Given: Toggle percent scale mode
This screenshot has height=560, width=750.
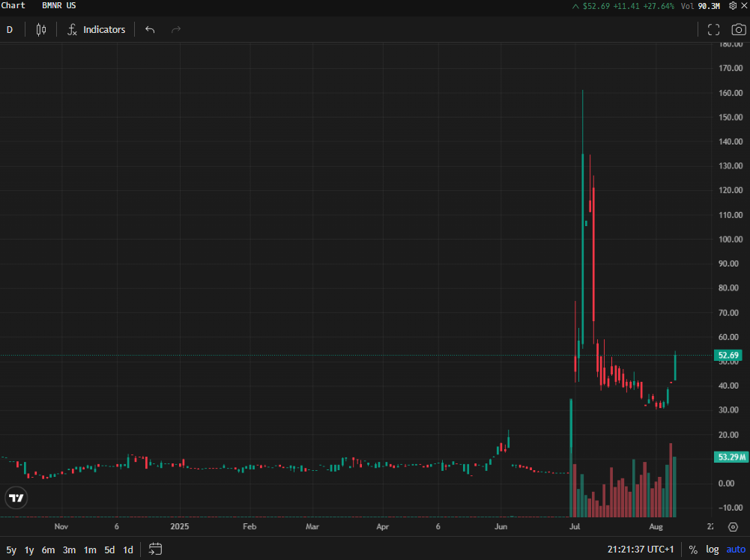Looking at the screenshot, I should coord(692,550).
